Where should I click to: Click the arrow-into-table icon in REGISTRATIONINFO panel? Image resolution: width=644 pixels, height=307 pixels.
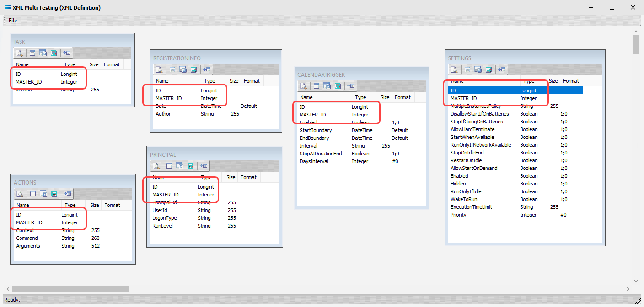click(207, 69)
